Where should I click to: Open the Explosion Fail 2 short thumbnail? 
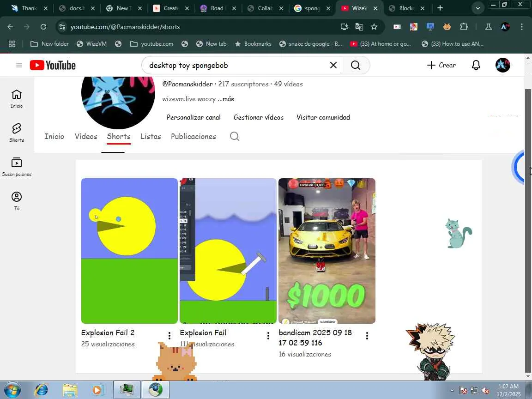point(129,251)
